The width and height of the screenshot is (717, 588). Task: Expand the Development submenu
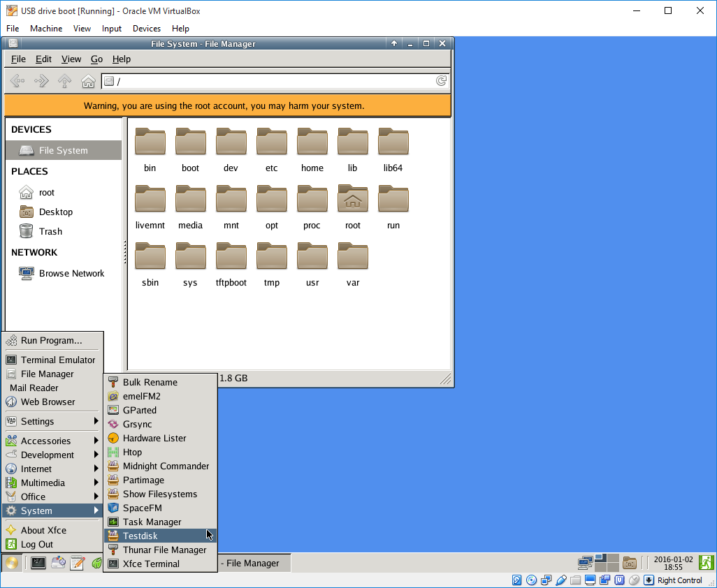(x=52, y=455)
